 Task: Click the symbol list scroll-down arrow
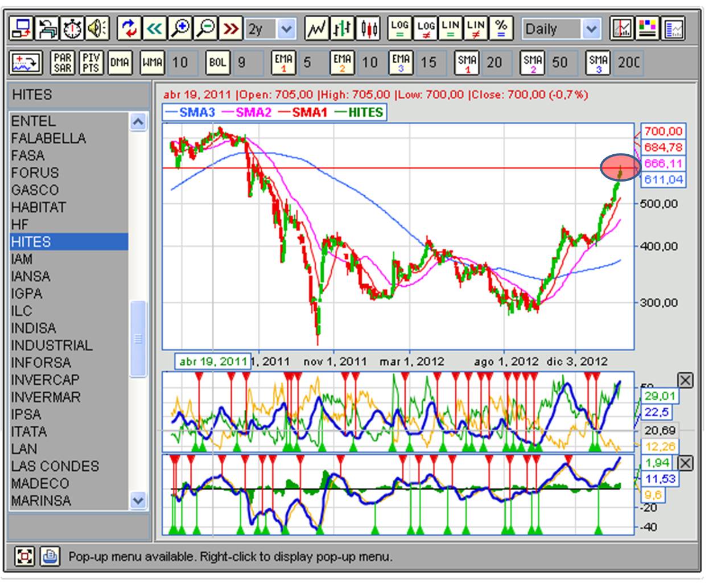pos(138,500)
